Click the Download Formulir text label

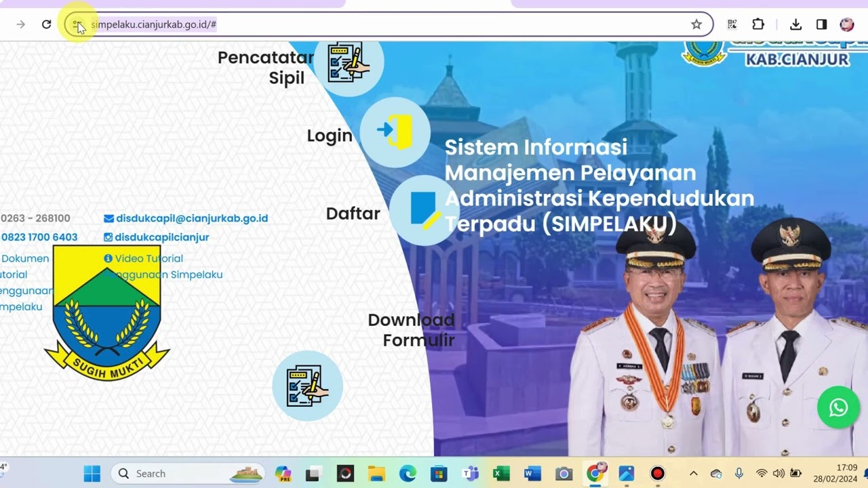412,330
